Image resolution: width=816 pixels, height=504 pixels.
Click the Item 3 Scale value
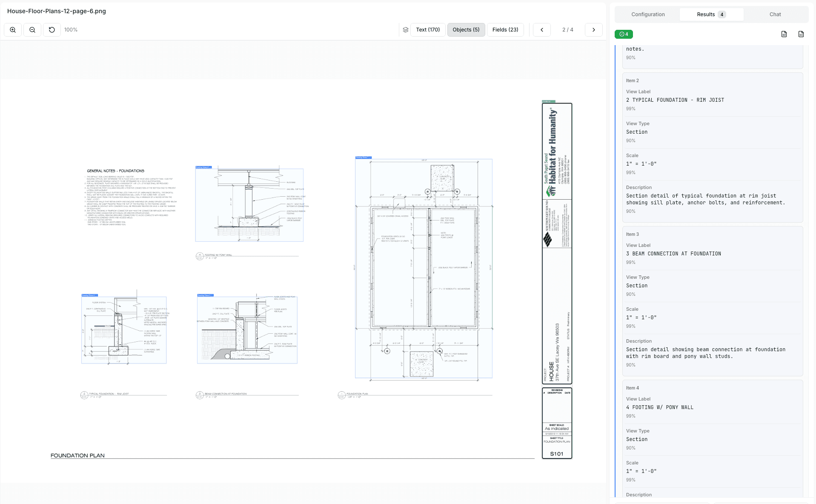pyautogui.click(x=641, y=318)
